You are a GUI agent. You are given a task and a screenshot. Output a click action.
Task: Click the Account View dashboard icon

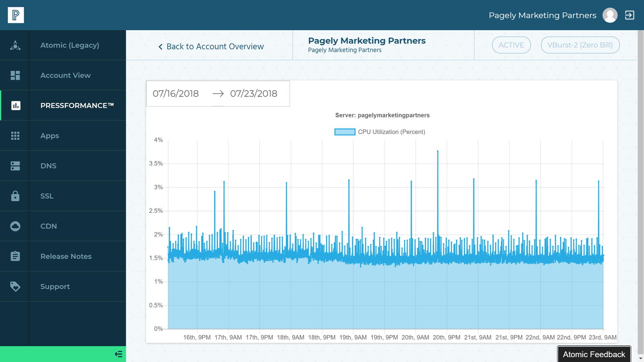point(15,76)
